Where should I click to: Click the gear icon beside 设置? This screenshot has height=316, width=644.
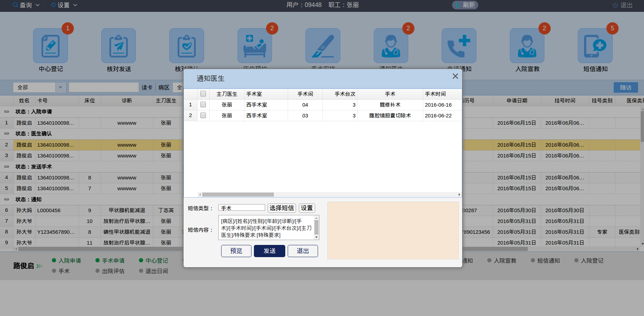click(53, 5)
